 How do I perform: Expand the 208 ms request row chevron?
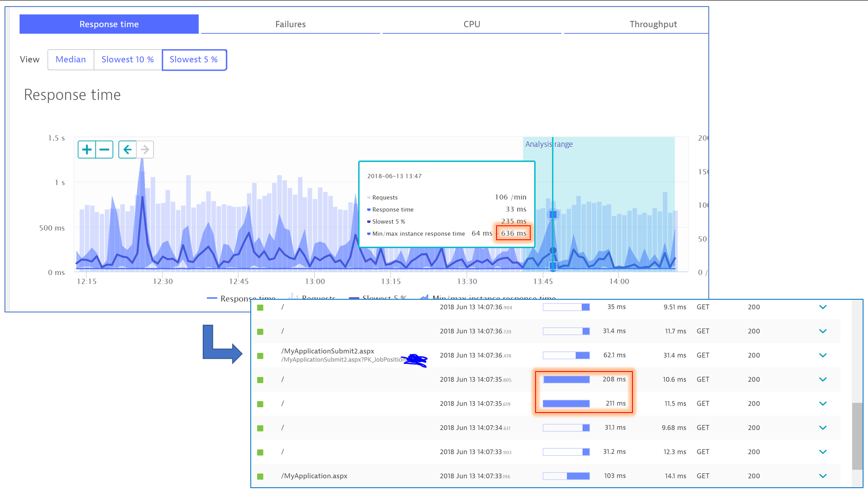[822, 379]
